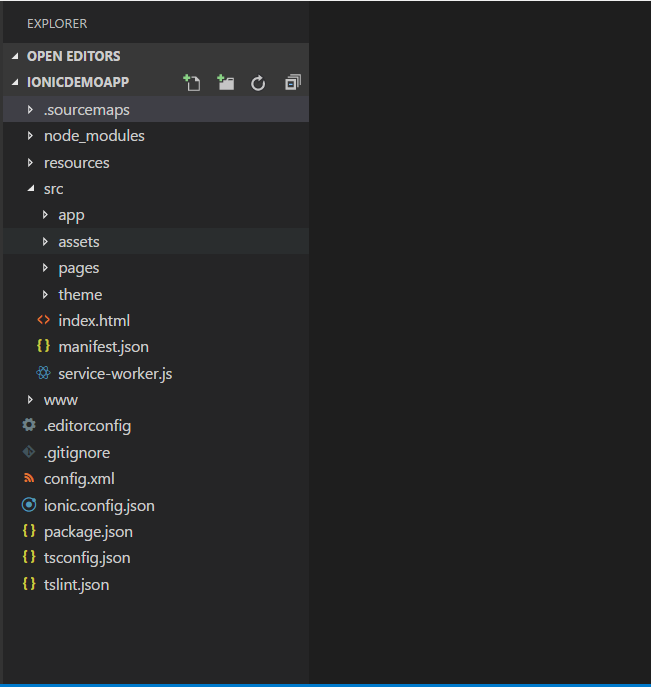Open the index.html file
Image resolution: width=651 pixels, height=687 pixels.
(x=156, y=321)
